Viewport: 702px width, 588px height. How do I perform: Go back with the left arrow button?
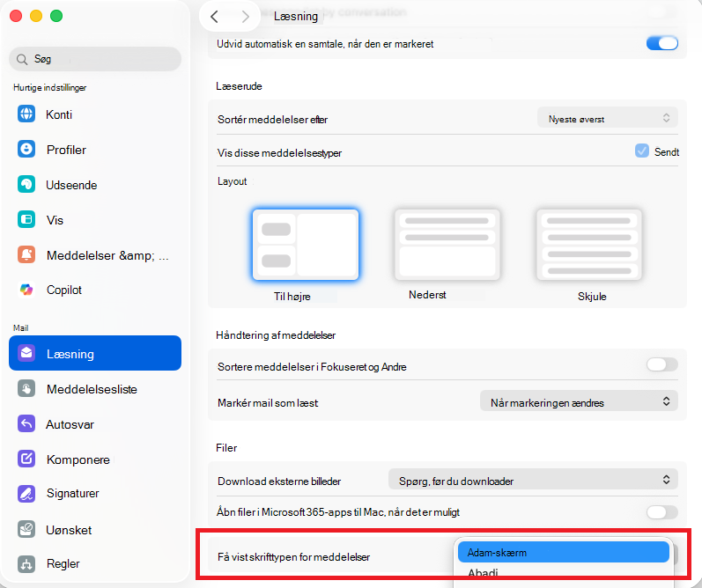pos(214,17)
